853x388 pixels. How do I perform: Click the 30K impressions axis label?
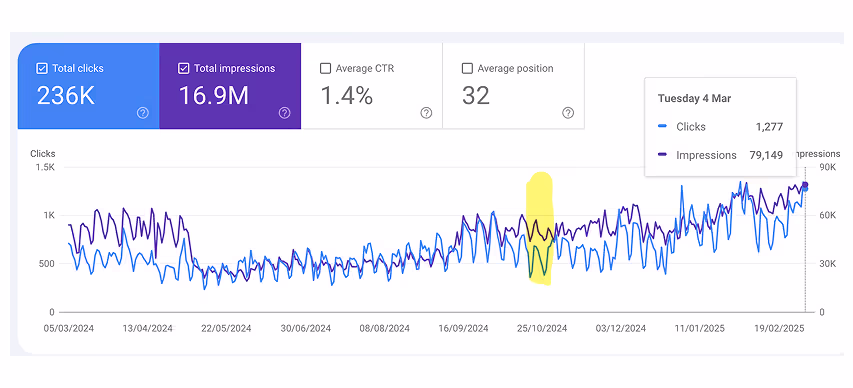pyautogui.click(x=827, y=264)
